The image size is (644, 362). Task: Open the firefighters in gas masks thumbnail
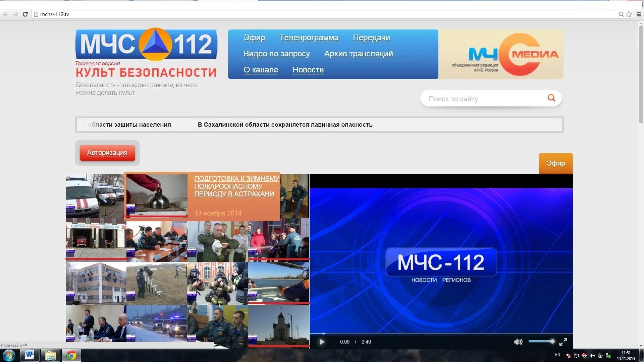218,284
